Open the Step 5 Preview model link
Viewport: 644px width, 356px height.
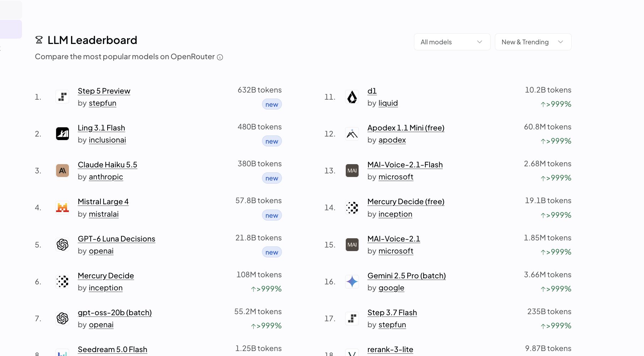point(104,91)
